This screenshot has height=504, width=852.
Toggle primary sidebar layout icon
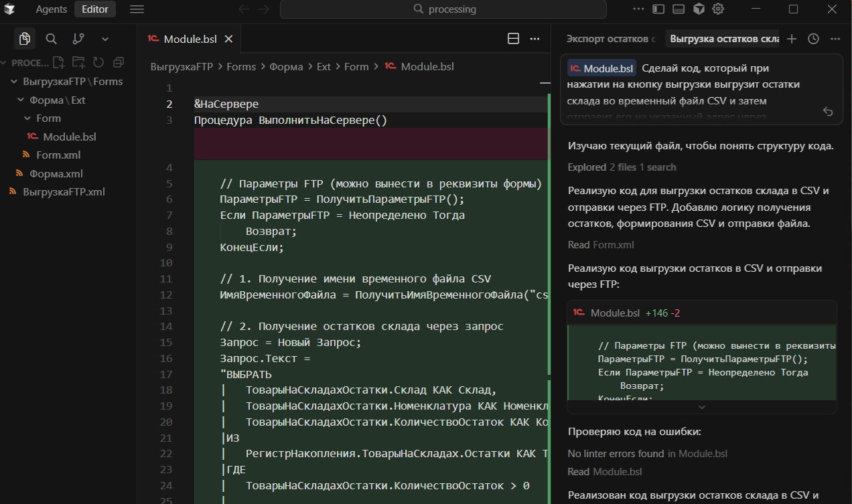click(658, 9)
